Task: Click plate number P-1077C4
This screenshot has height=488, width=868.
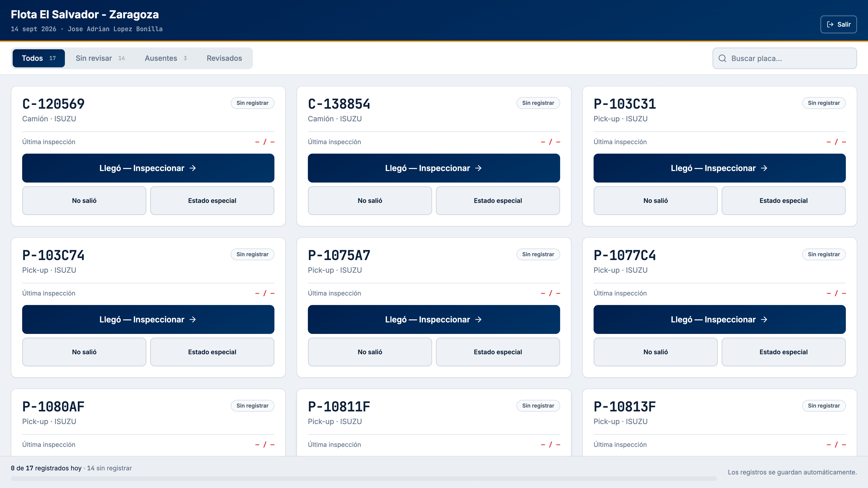Action: (625, 255)
